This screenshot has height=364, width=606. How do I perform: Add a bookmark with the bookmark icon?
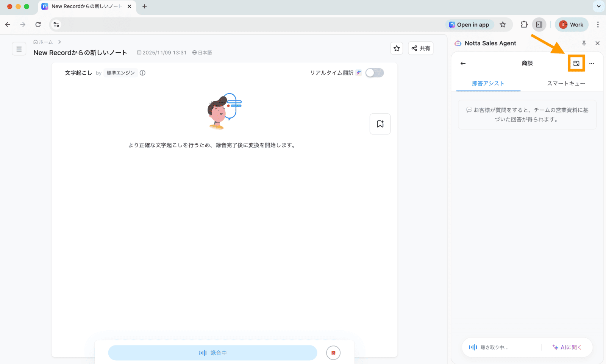tap(380, 124)
